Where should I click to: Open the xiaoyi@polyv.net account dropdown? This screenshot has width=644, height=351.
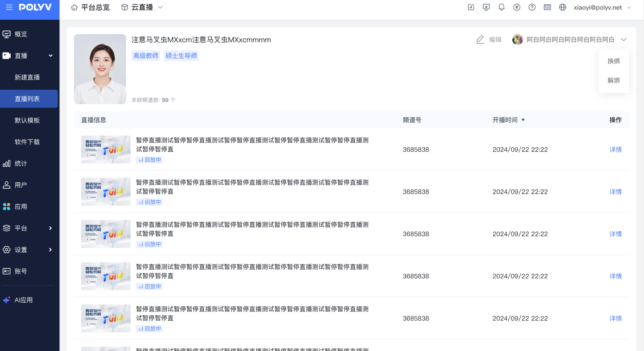coord(602,7)
